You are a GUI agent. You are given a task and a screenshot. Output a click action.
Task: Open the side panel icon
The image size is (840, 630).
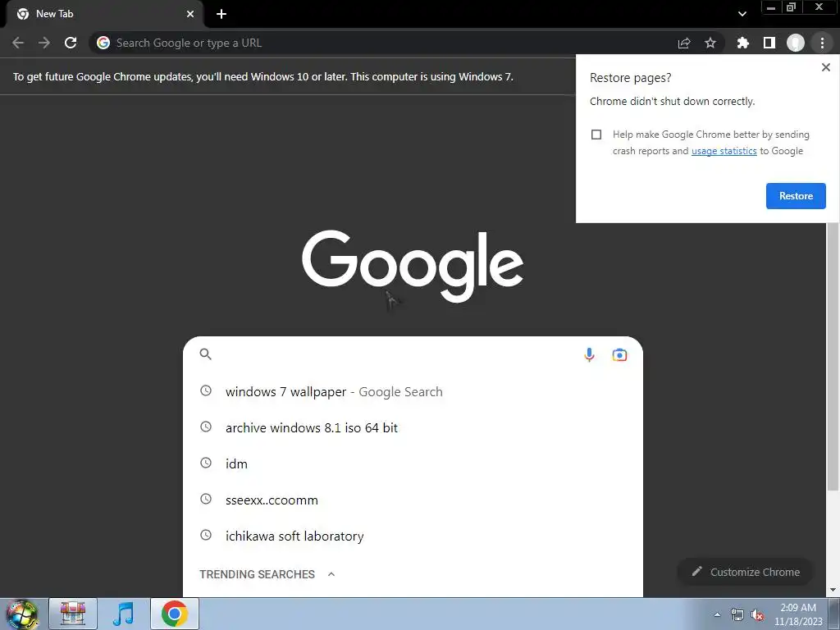coord(769,43)
